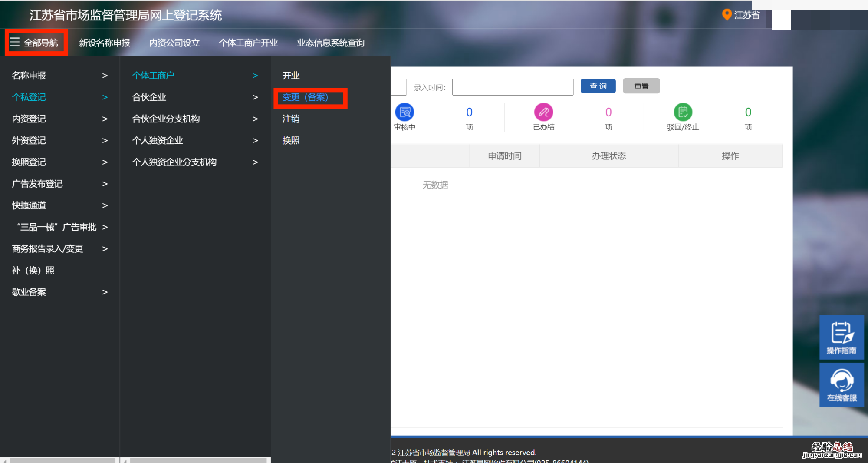The width and height of the screenshot is (868, 463).
Task: Choose 开业 menu entry
Action: tap(291, 76)
